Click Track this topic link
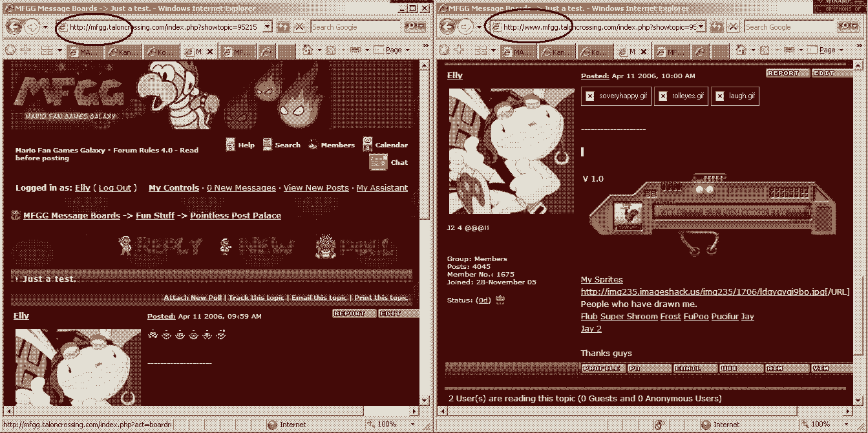This screenshot has width=868, height=433. [x=257, y=297]
